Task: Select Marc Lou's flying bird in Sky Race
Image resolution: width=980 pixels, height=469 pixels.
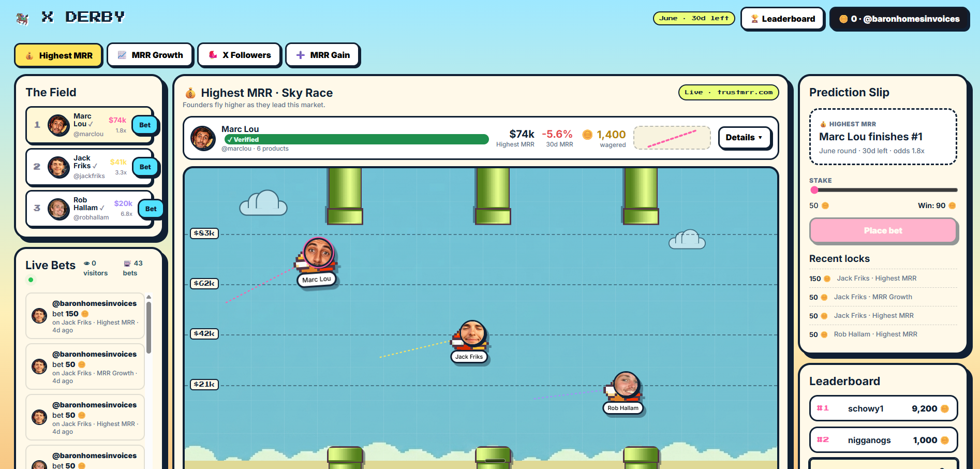Action: [x=316, y=255]
